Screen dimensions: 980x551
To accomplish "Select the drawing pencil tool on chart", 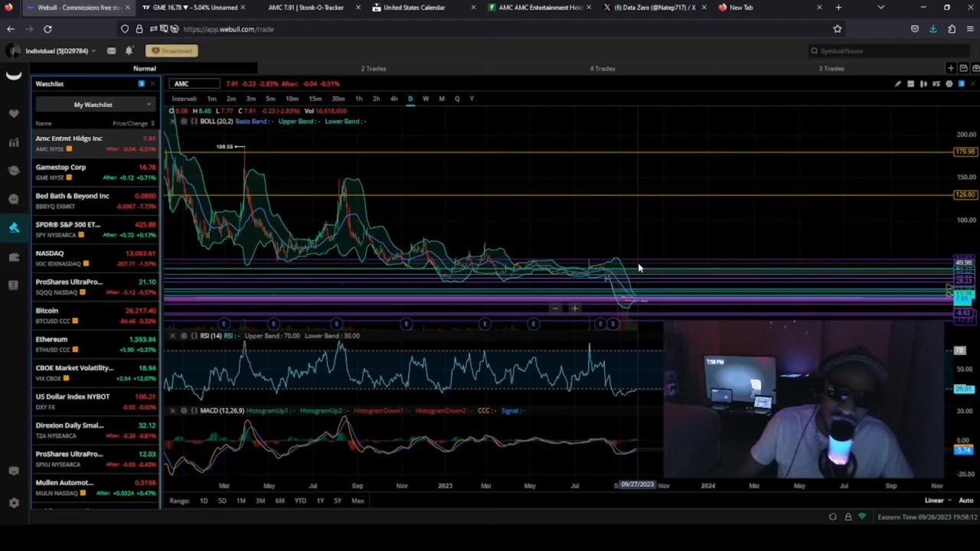I will coord(898,83).
